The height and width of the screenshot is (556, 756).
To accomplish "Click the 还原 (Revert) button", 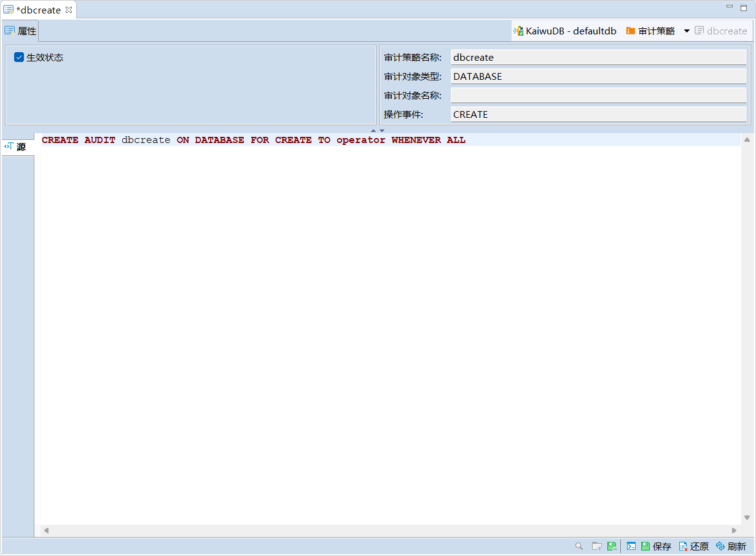I will pos(694,546).
